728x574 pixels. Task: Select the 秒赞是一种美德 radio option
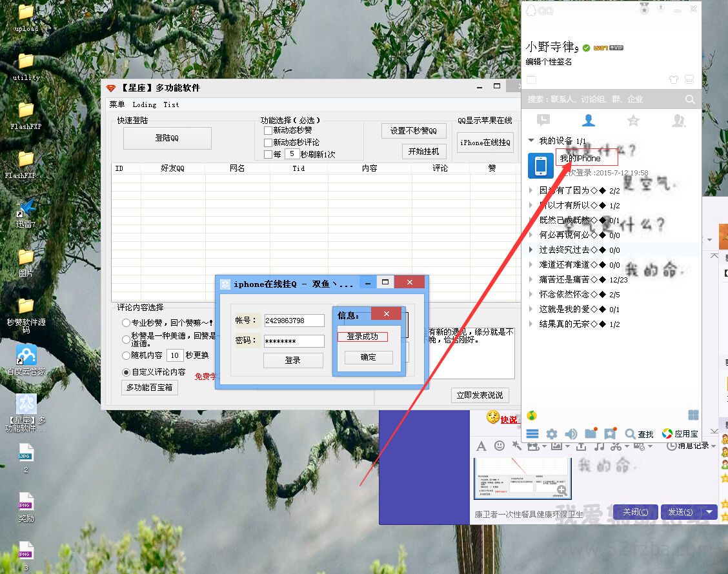(126, 339)
